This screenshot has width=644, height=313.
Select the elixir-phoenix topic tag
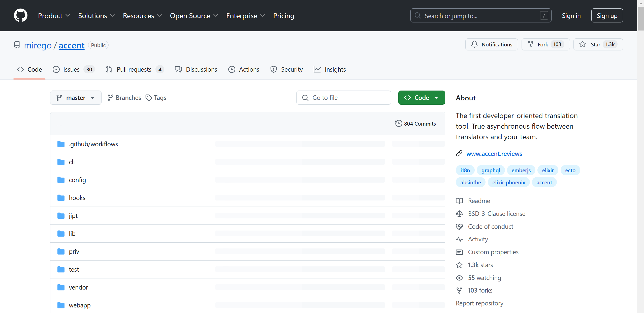point(508,182)
